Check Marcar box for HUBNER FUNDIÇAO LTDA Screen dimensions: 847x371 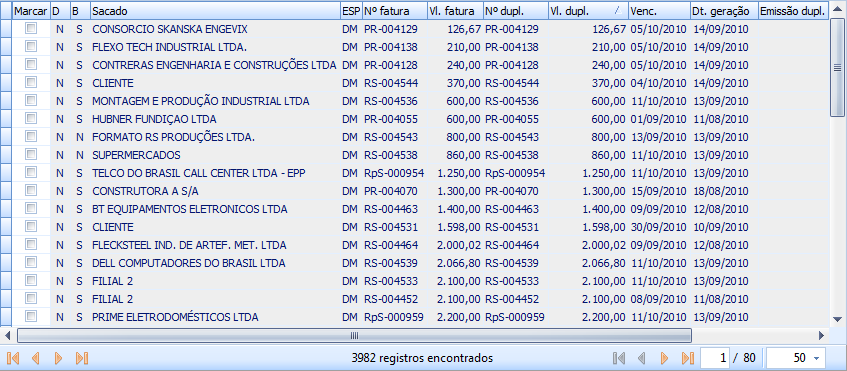[x=31, y=118]
